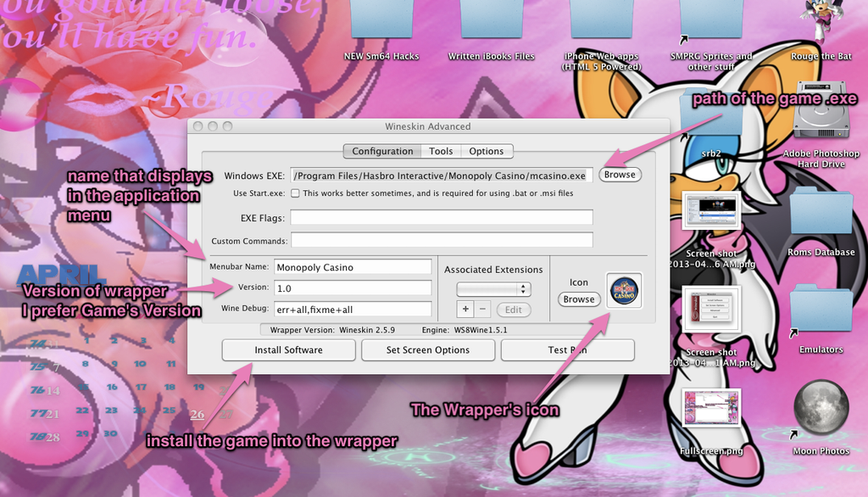The height and width of the screenshot is (497, 868).
Task: Browse for a new wrapper icon
Action: click(579, 299)
